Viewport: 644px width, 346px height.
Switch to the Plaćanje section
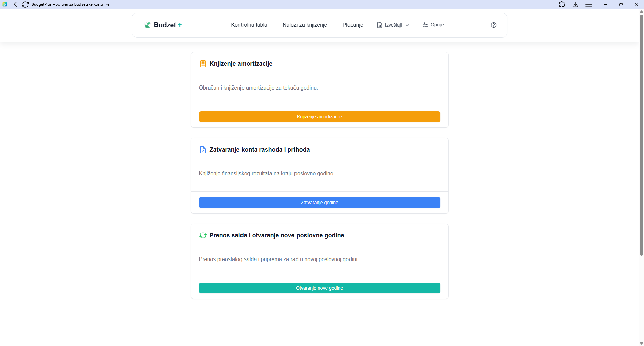353,25
